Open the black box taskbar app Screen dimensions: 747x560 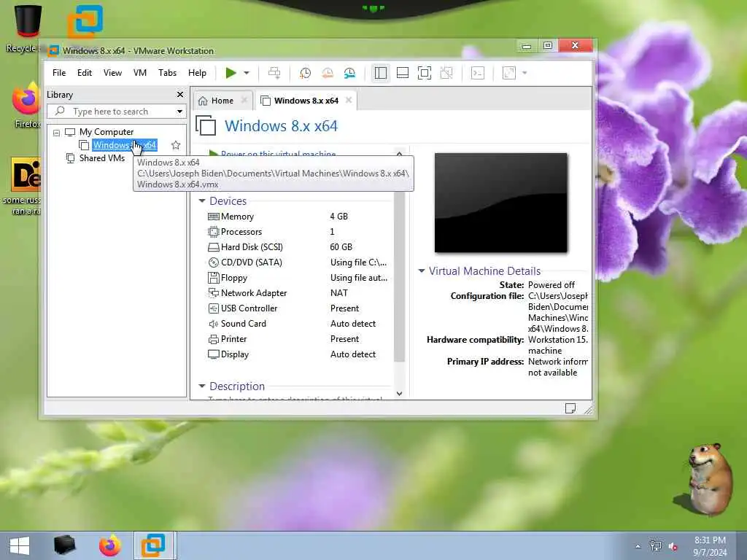click(x=65, y=545)
